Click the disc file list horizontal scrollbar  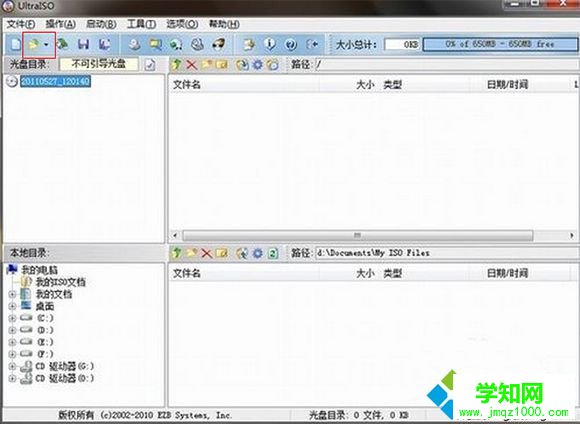(x=358, y=235)
